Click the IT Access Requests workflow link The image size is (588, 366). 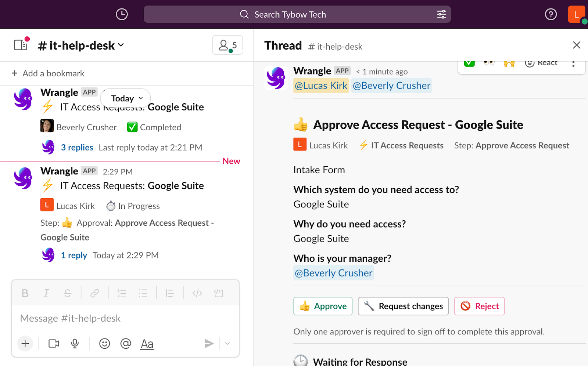click(x=407, y=146)
